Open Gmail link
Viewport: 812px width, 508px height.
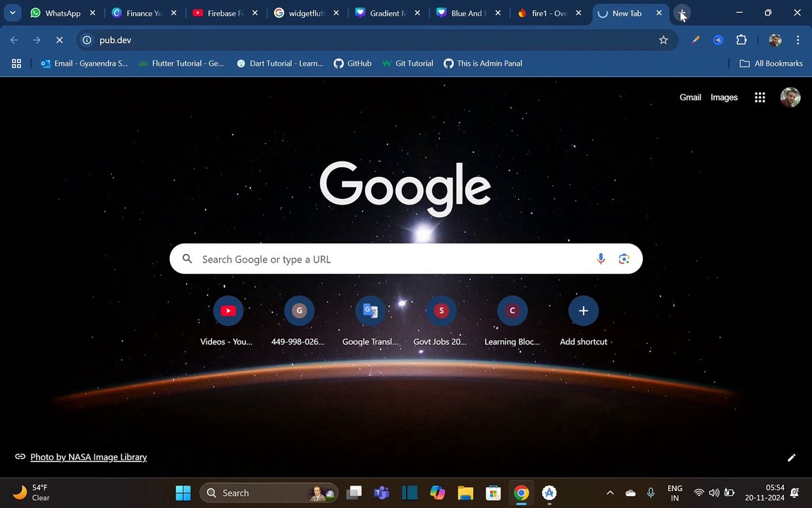[x=690, y=97]
